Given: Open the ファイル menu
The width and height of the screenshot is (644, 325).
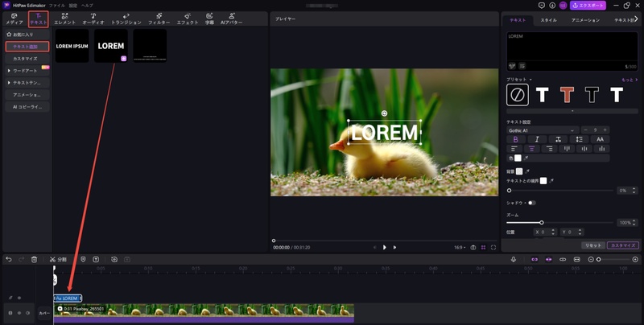Looking at the screenshot, I should pyautogui.click(x=56, y=6).
